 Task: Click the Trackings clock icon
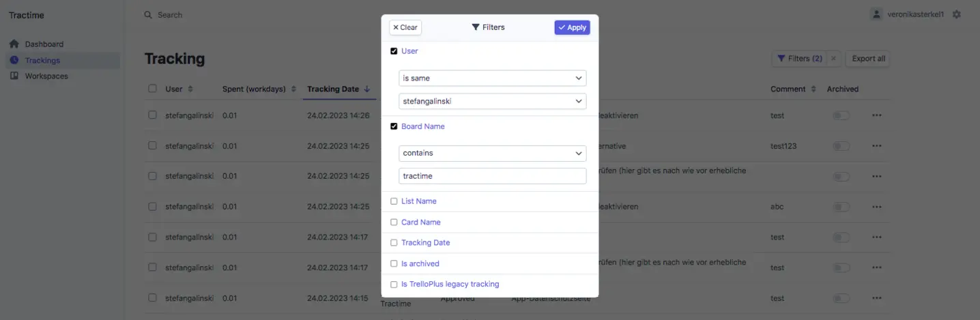click(14, 60)
